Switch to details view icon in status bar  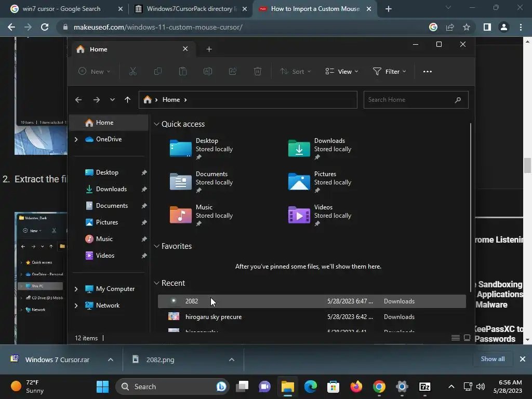click(x=456, y=338)
